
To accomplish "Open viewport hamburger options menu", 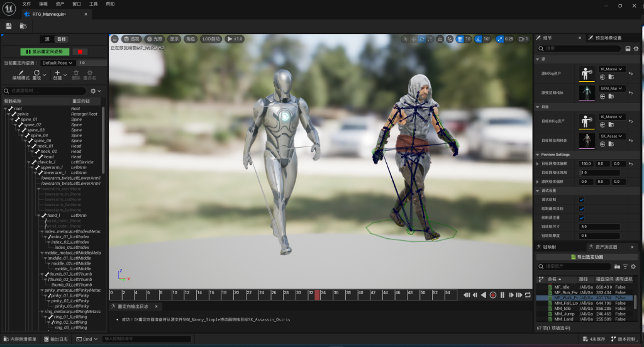I will click(x=114, y=39).
